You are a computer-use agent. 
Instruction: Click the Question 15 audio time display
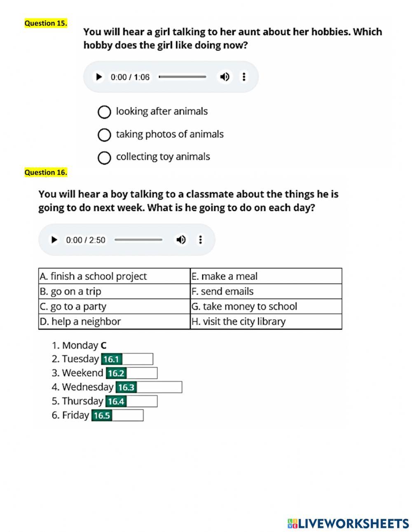click(x=130, y=77)
